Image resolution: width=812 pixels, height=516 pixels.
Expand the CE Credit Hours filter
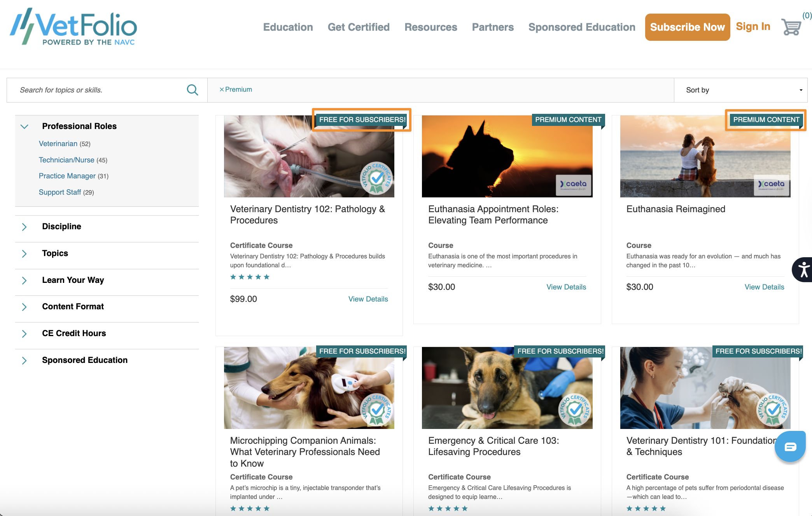24,334
